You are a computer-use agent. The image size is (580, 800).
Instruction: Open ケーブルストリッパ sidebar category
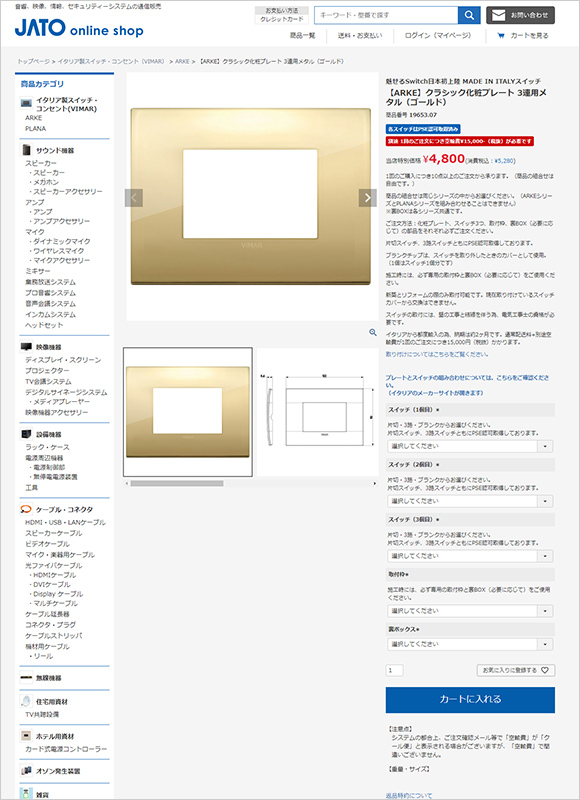[x=54, y=636]
